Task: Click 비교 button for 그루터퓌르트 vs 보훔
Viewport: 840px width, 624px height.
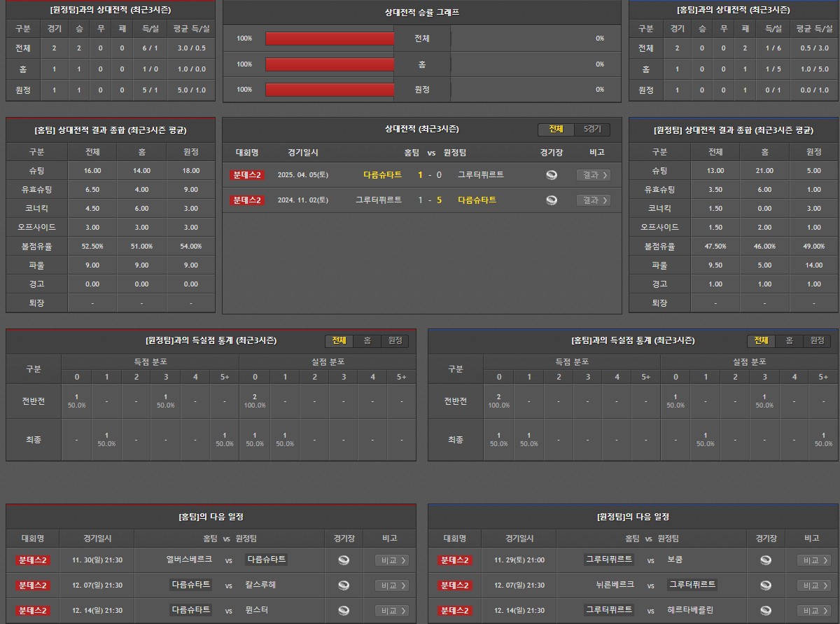Action: (814, 560)
